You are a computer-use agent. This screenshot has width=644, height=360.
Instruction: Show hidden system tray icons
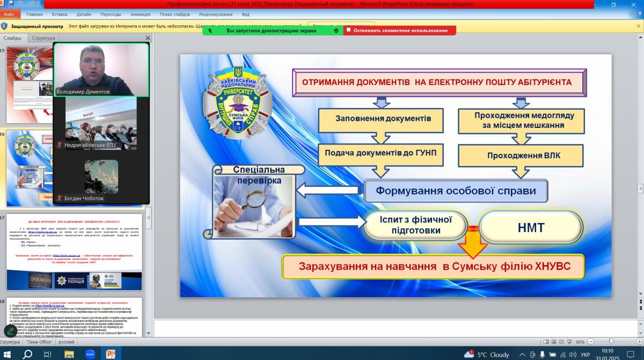tap(522, 354)
